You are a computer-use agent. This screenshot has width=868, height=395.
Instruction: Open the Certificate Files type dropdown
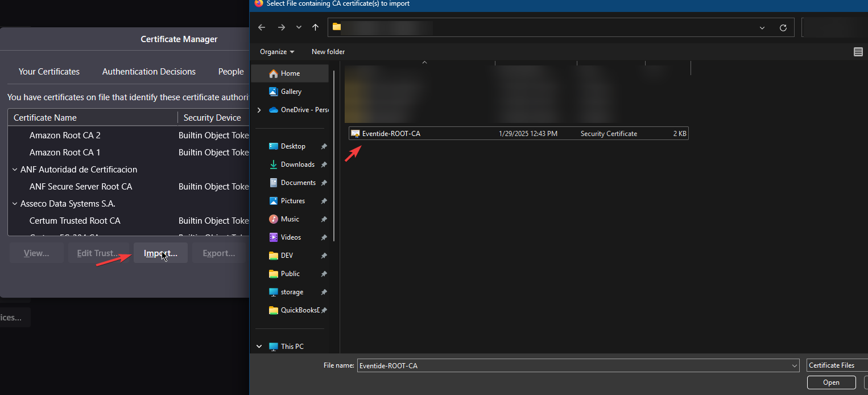coord(836,365)
